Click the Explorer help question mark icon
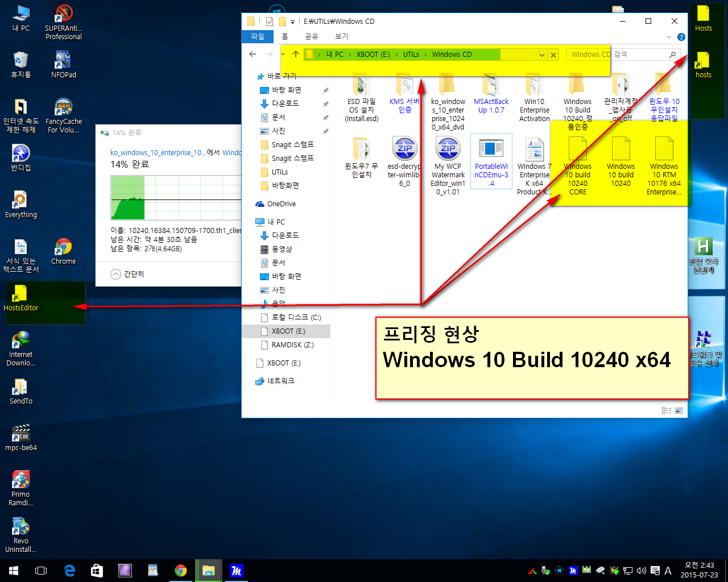Viewport: 728px width, 582px height. pyautogui.click(x=681, y=36)
